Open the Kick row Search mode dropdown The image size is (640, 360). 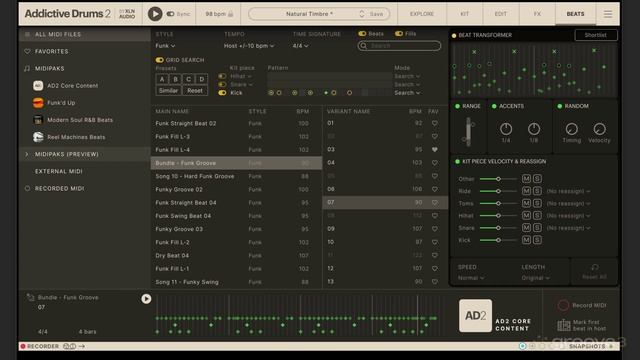point(407,93)
